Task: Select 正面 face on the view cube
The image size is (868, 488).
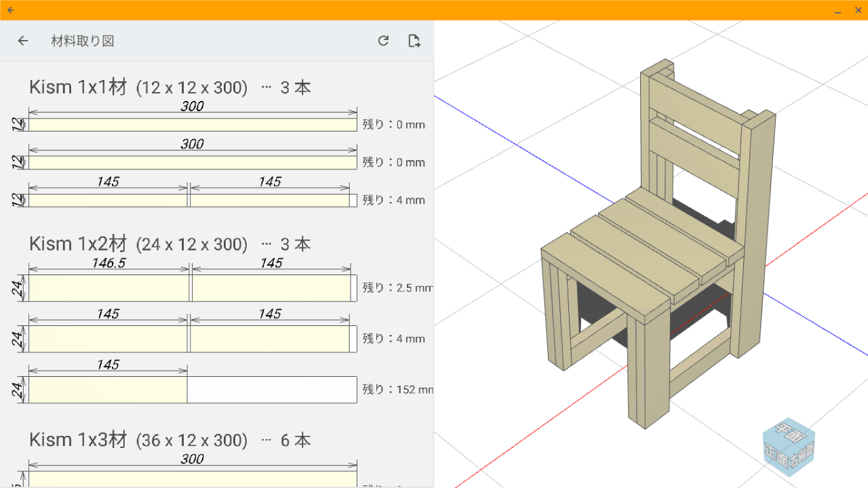Action: pyautogui.click(x=776, y=455)
